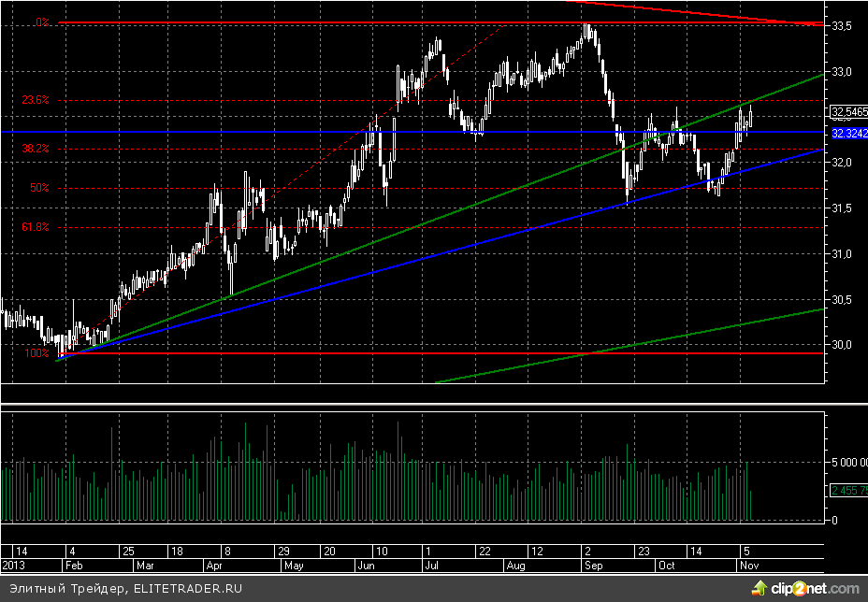The image size is (868, 602).
Task: Select the 100% Fibonacci level label
Action: [37, 353]
